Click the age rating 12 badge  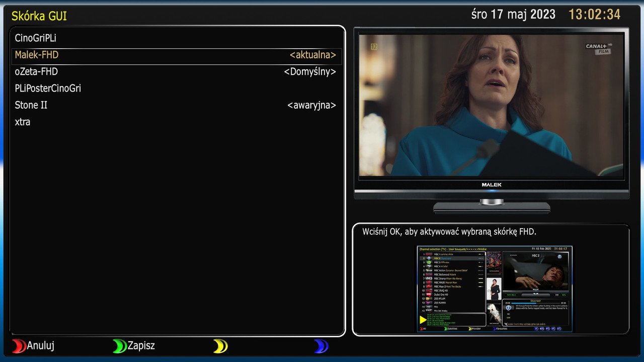click(x=374, y=47)
